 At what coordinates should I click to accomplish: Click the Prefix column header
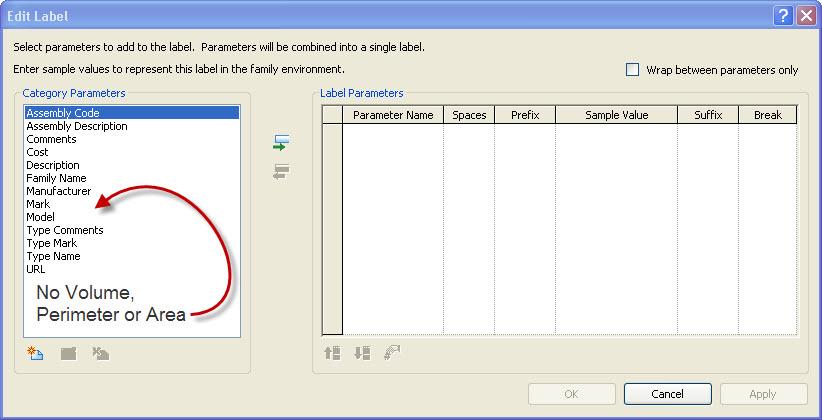coord(525,115)
